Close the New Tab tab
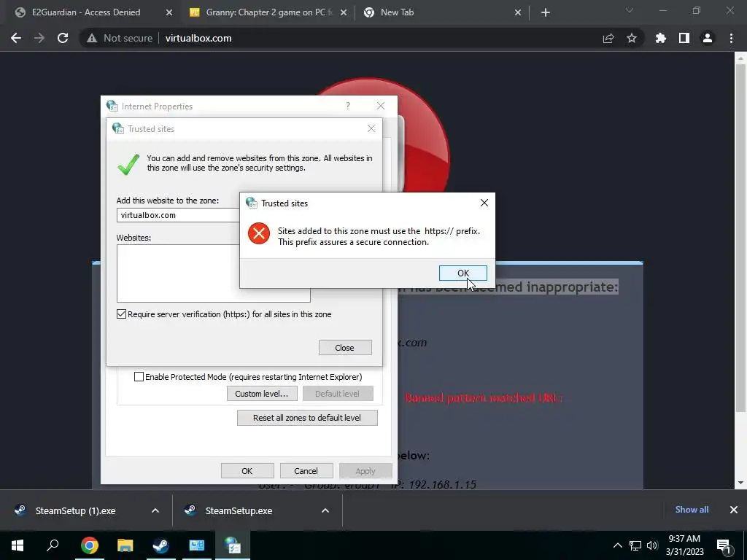This screenshot has height=560, width=747. coord(518,13)
